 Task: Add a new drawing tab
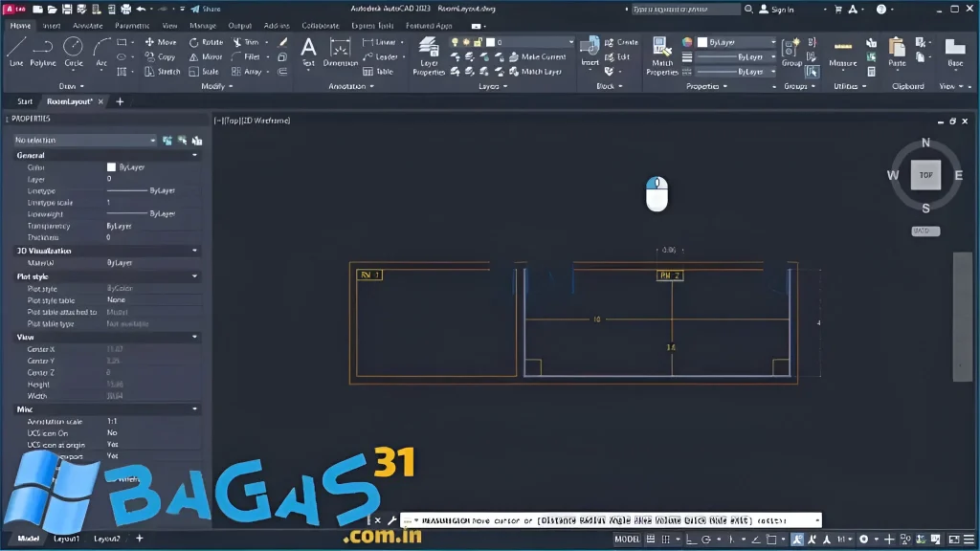[x=120, y=101]
